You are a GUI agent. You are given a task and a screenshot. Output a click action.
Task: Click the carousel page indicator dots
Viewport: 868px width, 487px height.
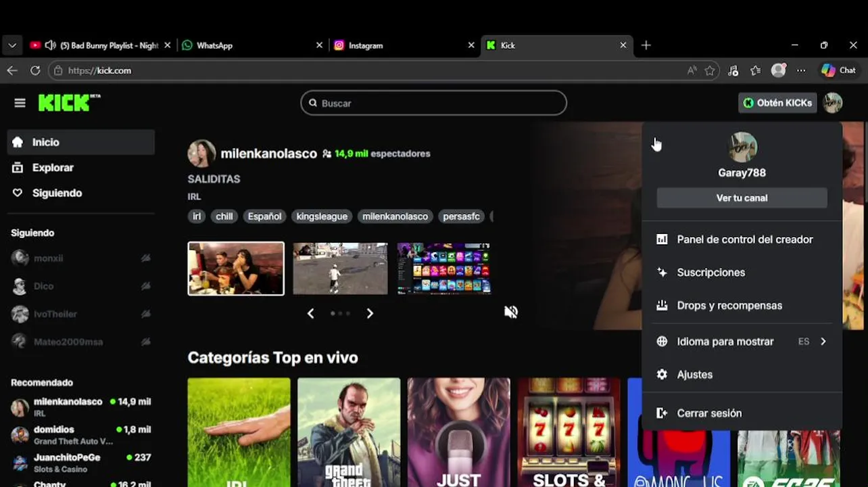click(x=340, y=313)
